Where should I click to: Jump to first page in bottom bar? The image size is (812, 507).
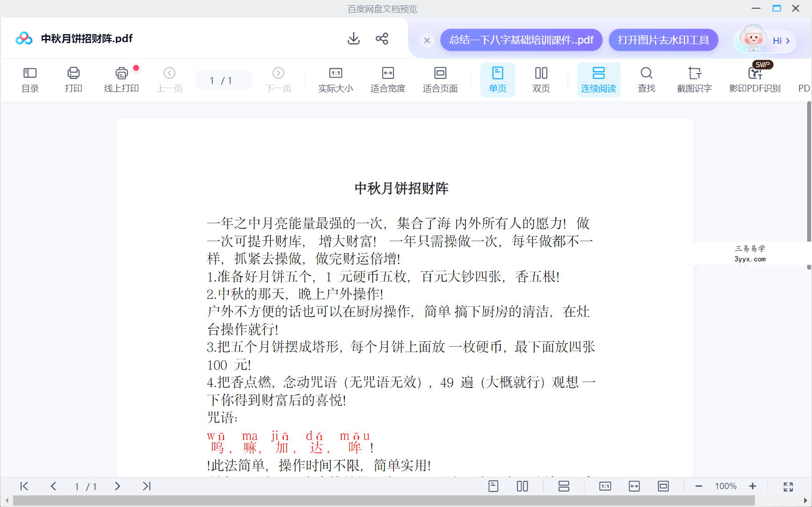pyautogui.click(x=24, y=486)
